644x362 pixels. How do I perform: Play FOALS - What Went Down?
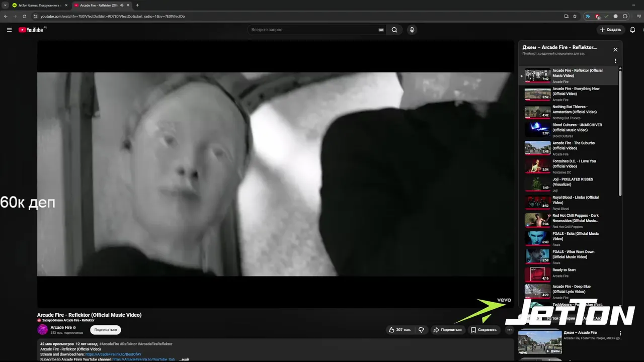569,256
